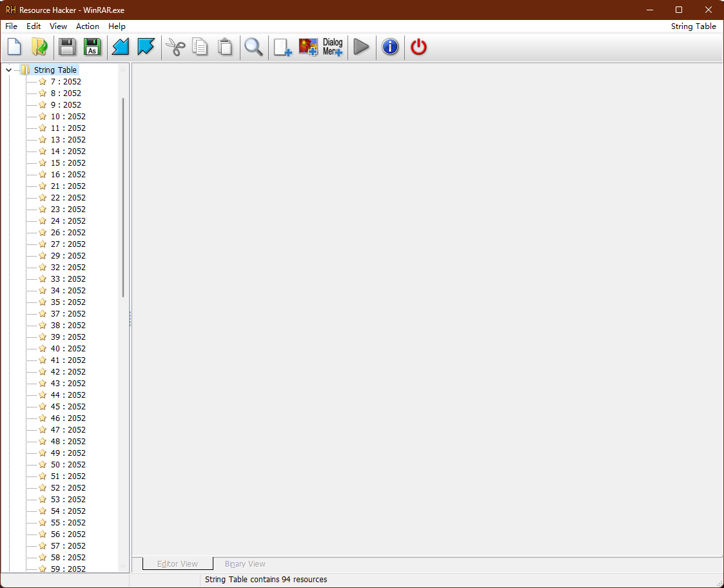
Task: Click the Add Image Resource flower icon
Action: pyautogui.click(x=308, y=47)
